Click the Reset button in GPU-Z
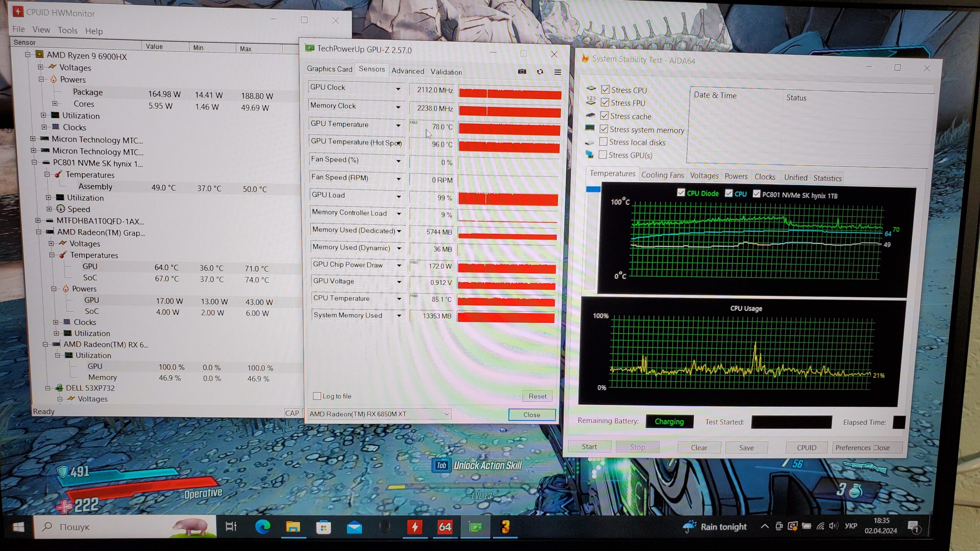This screenshot has width=980, height=551. pyautogui.click(x=537, y=396)
